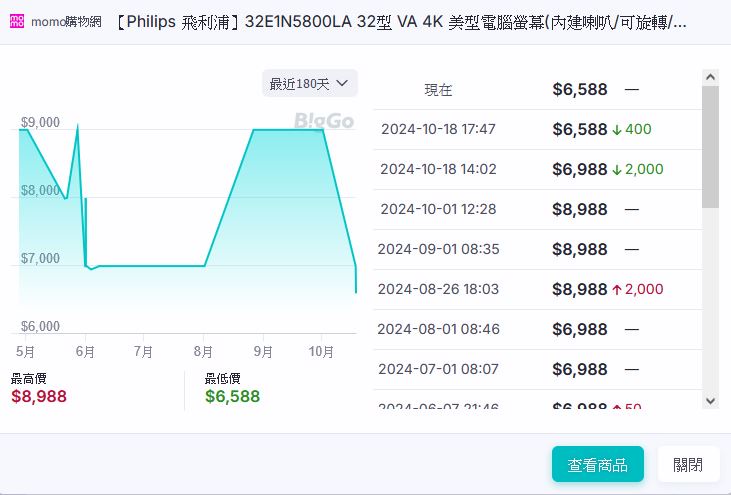Select the 2024-09-01 08:35 price row
The image size is (731, 495).
(x=438, y=249)
